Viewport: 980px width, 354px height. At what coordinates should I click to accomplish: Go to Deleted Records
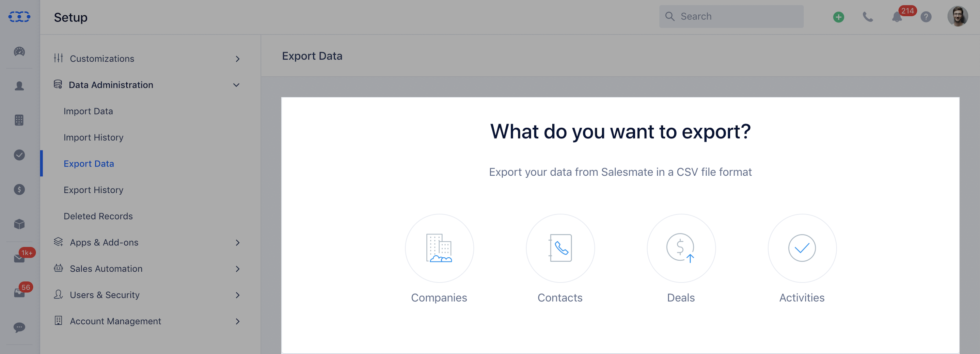coord(98,216)
